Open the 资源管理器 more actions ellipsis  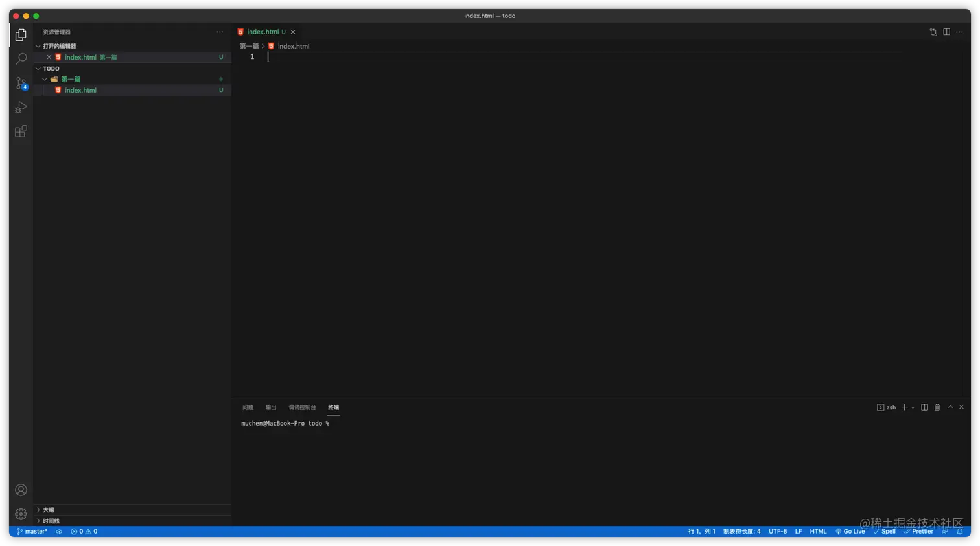click(220, 32)
